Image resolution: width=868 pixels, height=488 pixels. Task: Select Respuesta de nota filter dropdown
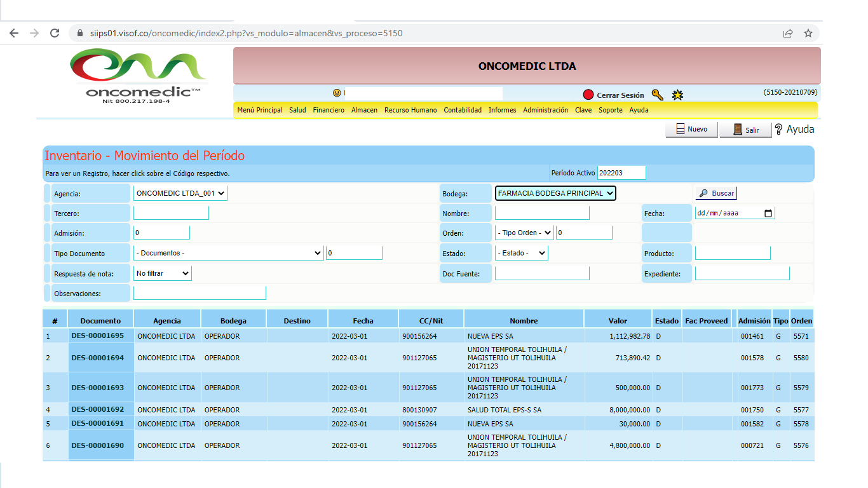click(x=163, y=273)
